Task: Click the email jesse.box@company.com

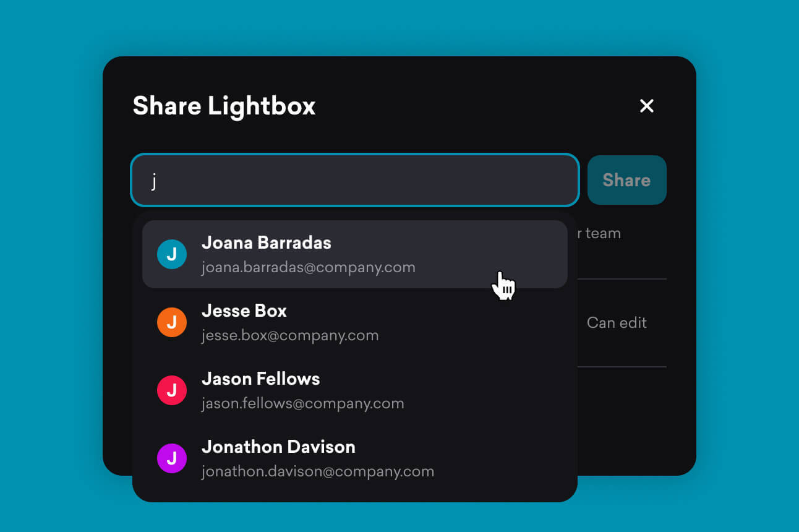Action: [289, 336]
